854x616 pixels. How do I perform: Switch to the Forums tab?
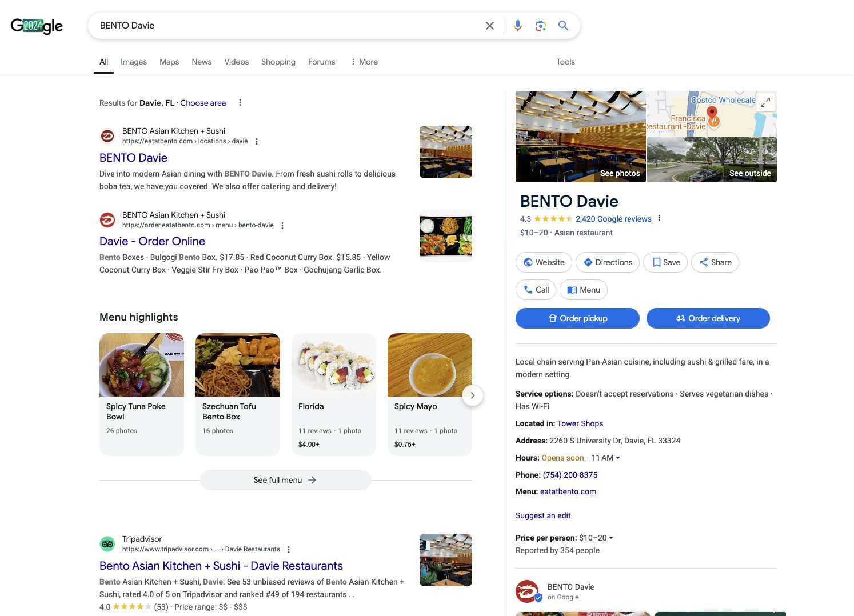322,62
